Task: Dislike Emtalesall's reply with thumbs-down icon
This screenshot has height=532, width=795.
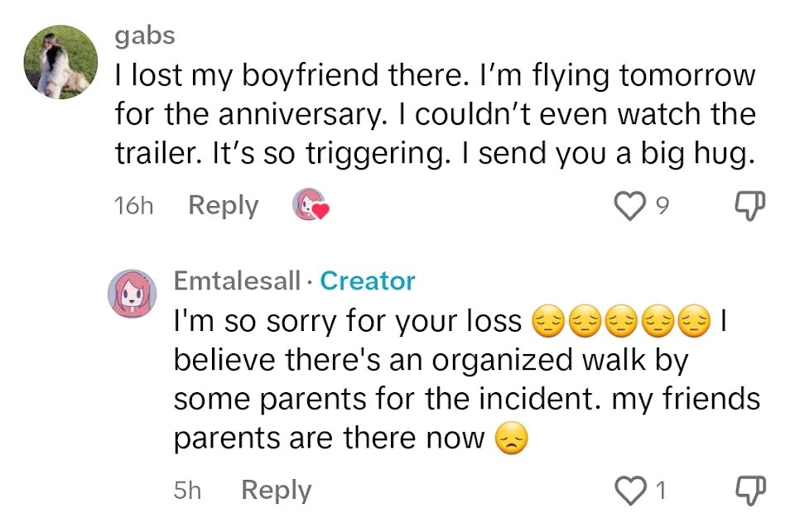Action: tap(750, 491)
